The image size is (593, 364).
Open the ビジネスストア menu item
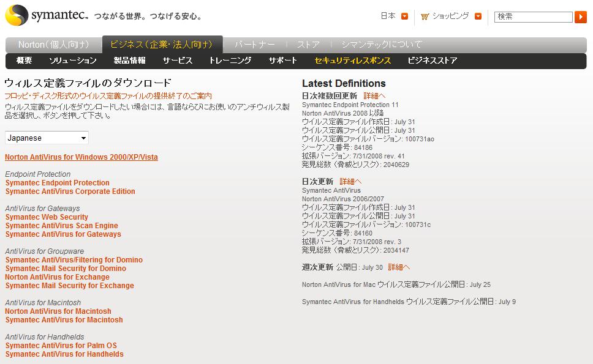[432, 61]
